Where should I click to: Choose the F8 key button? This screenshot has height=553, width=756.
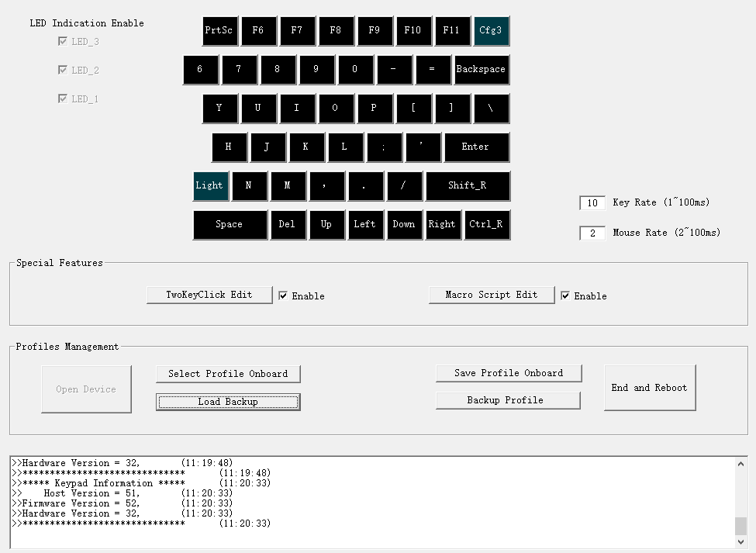pos(336,31)
